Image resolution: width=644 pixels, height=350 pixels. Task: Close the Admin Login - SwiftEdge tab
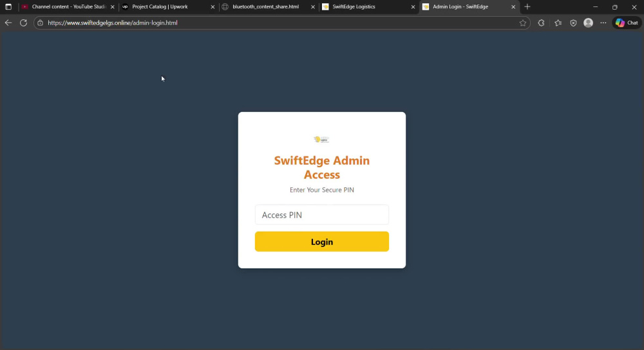tap(513, 7)
